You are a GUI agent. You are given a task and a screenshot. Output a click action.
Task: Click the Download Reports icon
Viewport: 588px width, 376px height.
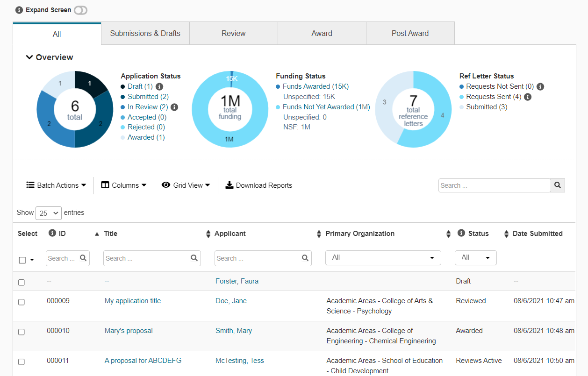click(229, 185)
